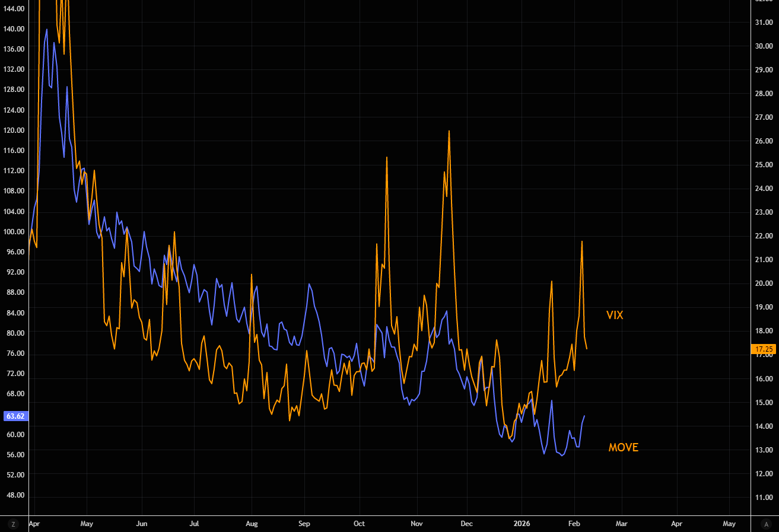Toggle the A auto-scale button at bottom-right
This screenshot has height=532, width=779.
click(x=766, y=524)
